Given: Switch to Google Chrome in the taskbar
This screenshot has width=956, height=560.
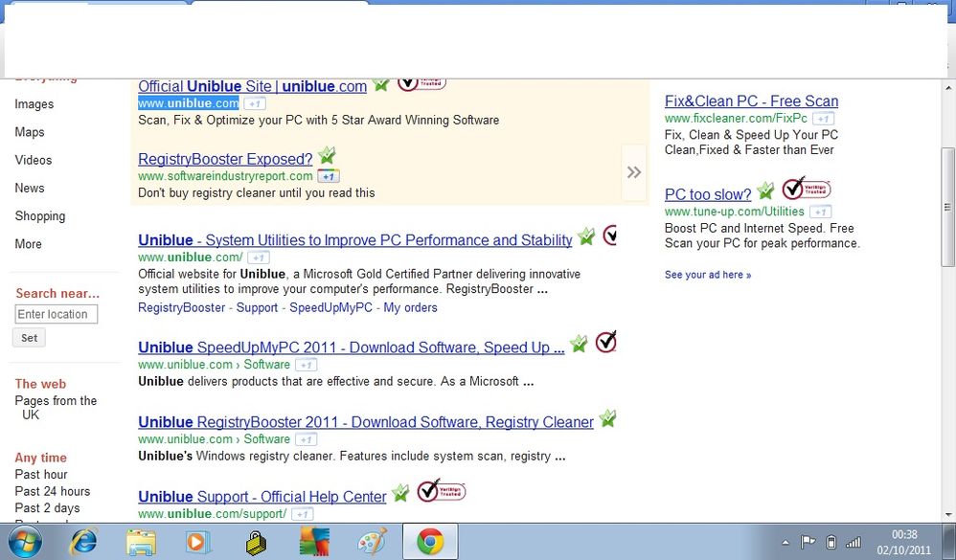Looking at the screenshot, I should point(430,541).
